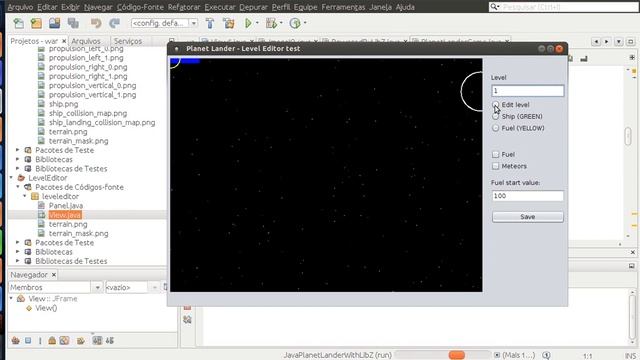
Task: Click the Build Project hammer icon
Action: pyautogui.click(x=210, y=23)
